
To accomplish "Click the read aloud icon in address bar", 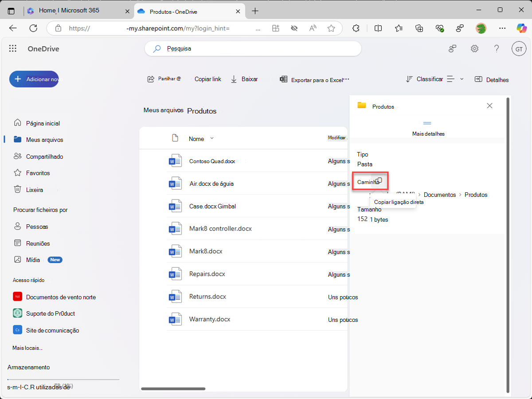I will point(313,28).
